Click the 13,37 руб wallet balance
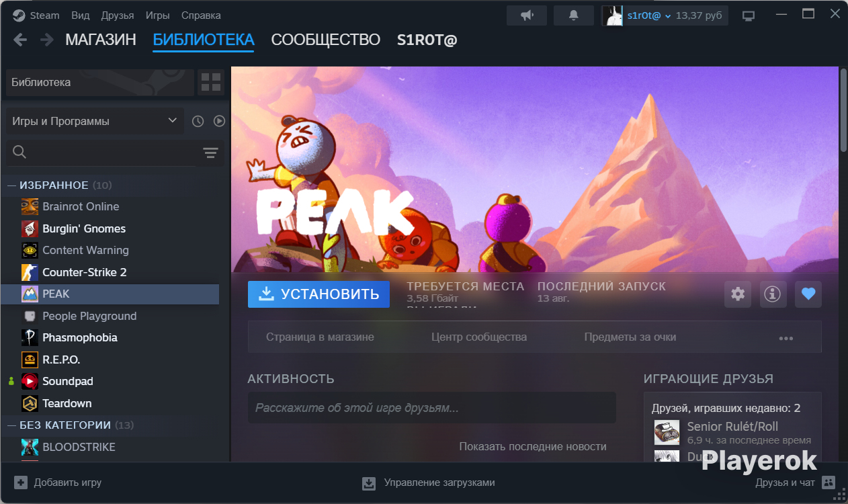 [699, 15]
